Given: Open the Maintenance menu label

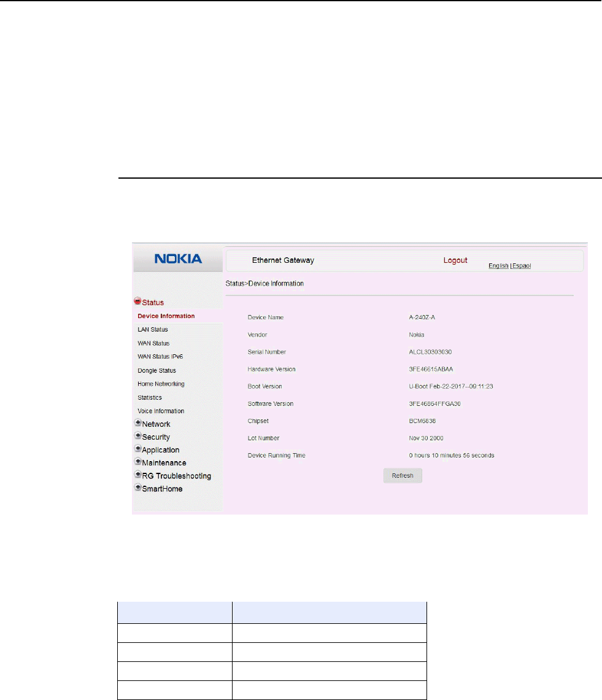Looking at the screenshot, I should pos(164,463).
